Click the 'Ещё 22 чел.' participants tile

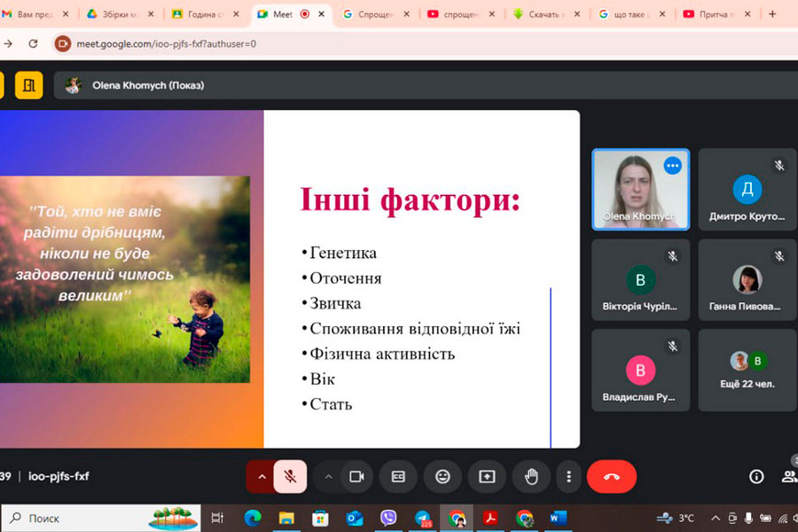747,371
